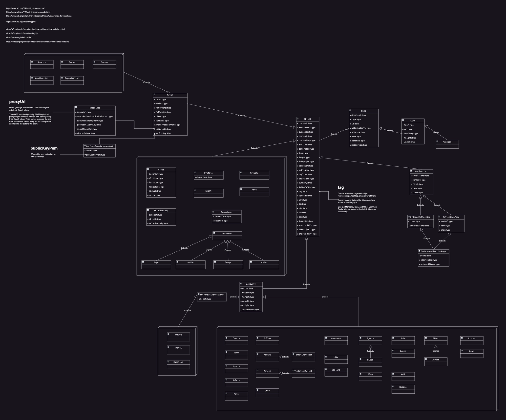The width and height of the screenshot is (506, 420).
Task: Open the codeberg fep-8b32 URL
Action: (x=37, y=42)
